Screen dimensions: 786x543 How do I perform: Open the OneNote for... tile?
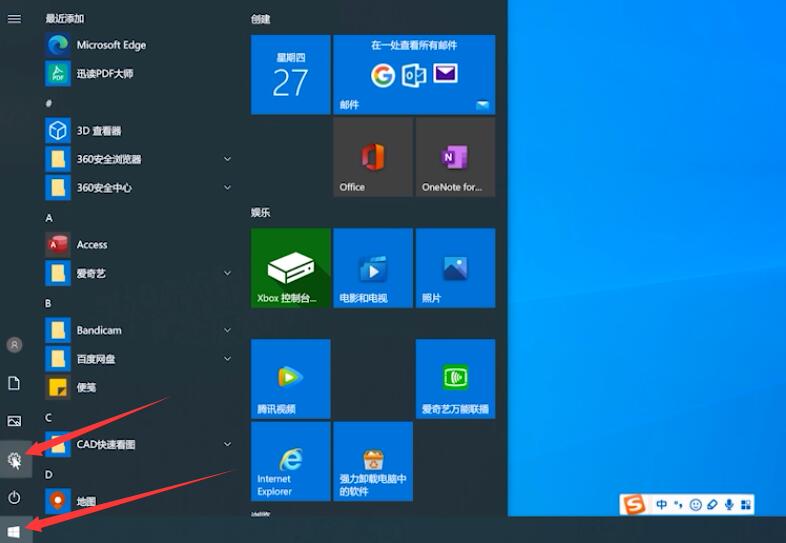pyautogui.click(x=455, y=157)
